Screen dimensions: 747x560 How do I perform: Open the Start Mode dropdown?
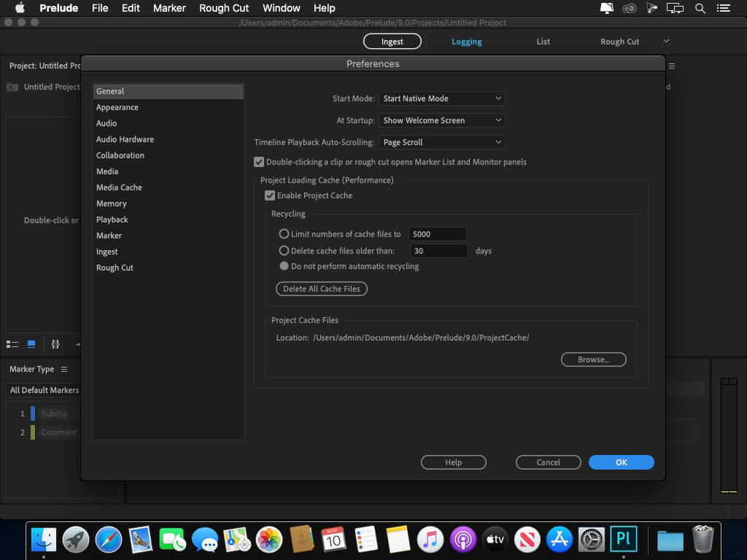point(442,98)
